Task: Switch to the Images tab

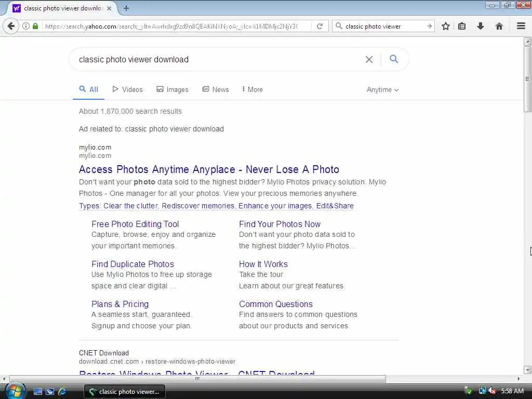Action: (x=172, y=89)
